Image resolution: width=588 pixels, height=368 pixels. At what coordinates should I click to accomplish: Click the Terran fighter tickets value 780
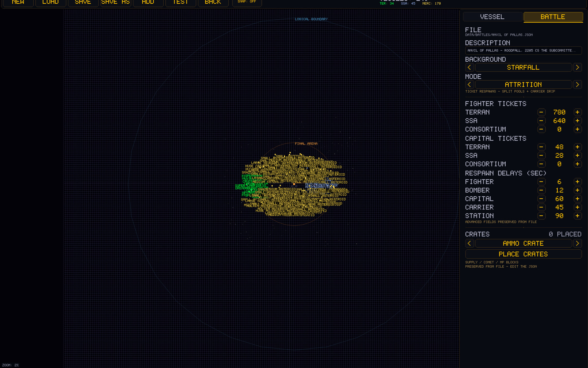(559, 112)
